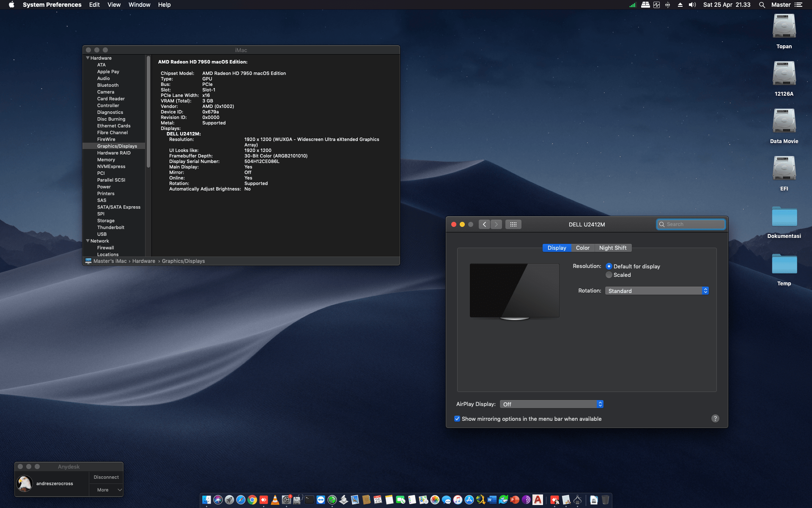Show all preferences grid button
This screenshot has height=508, width=812.
point(513,224)
